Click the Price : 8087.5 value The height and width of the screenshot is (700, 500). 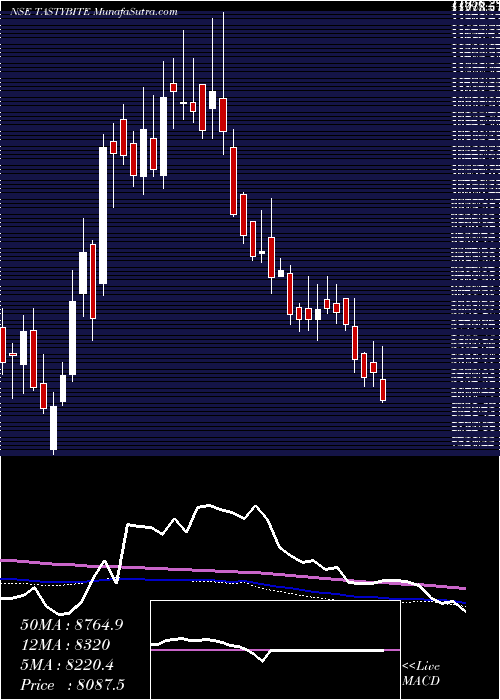(72, 685)
